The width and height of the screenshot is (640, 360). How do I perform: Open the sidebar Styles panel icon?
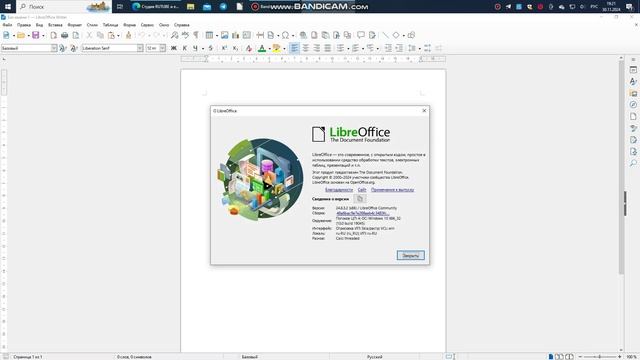point(633,82)
